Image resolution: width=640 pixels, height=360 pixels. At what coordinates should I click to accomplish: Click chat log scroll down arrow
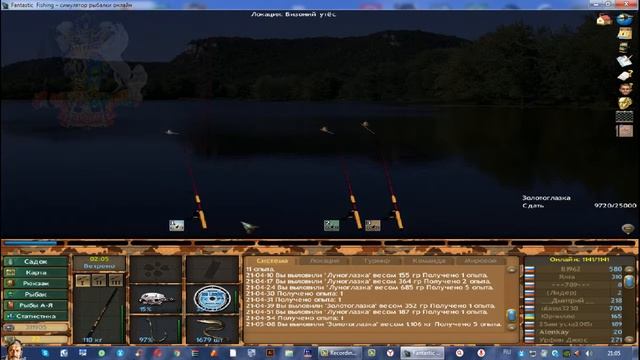[511, 327]
